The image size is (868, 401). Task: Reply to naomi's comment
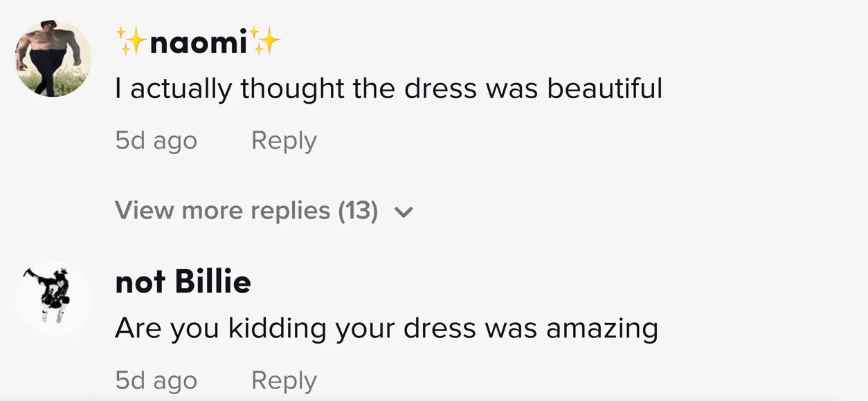284,140
